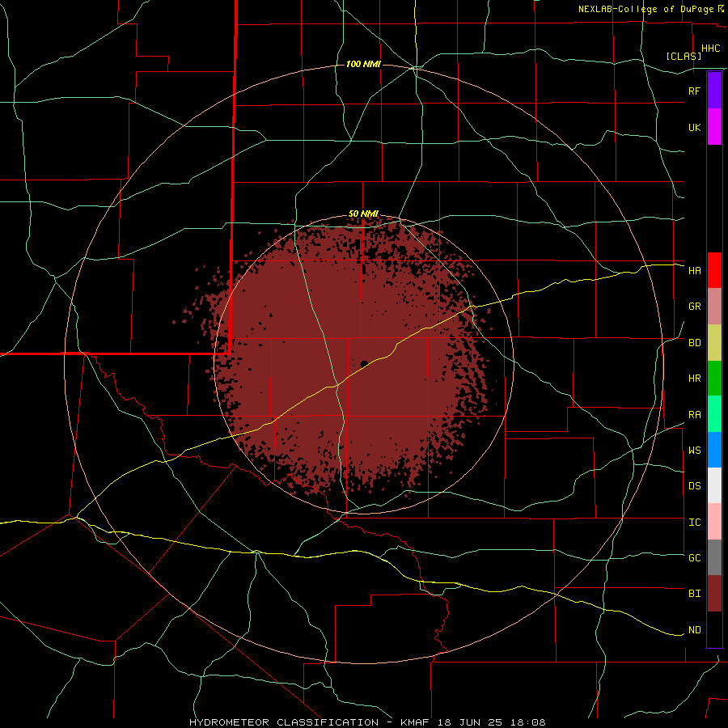728x728 pixels.
Task: Click the RF legend label
Action: click(694, 91)
